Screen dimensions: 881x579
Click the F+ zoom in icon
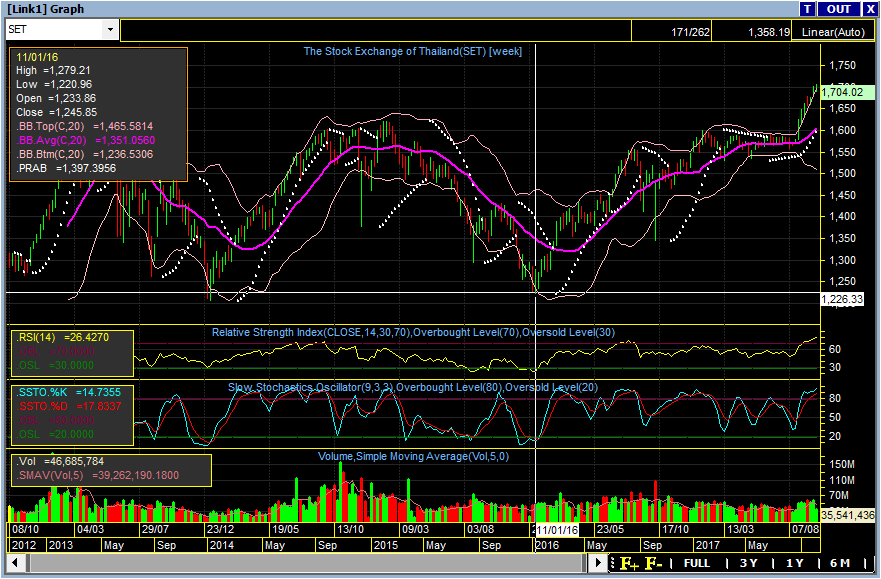tap(629, 564)
